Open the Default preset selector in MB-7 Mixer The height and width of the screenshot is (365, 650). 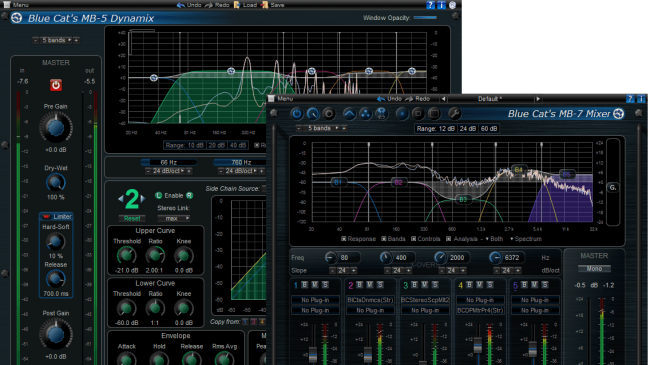click(x=491, y=99)
